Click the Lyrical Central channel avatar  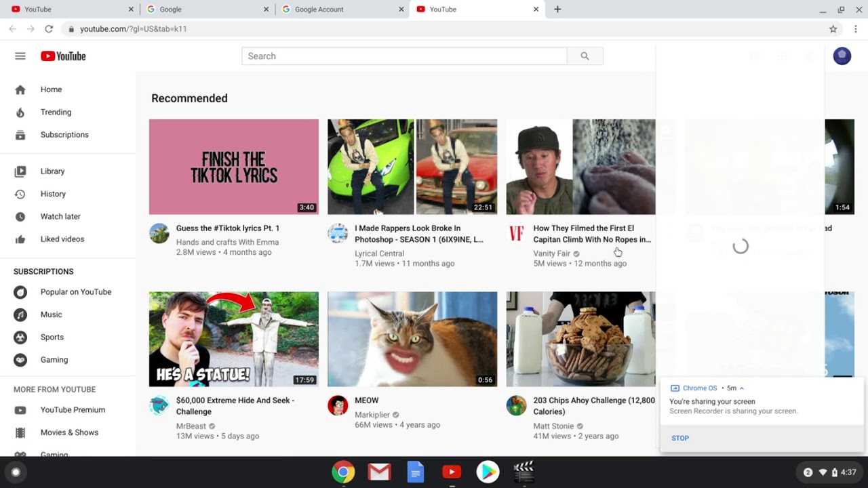(338, 233)
